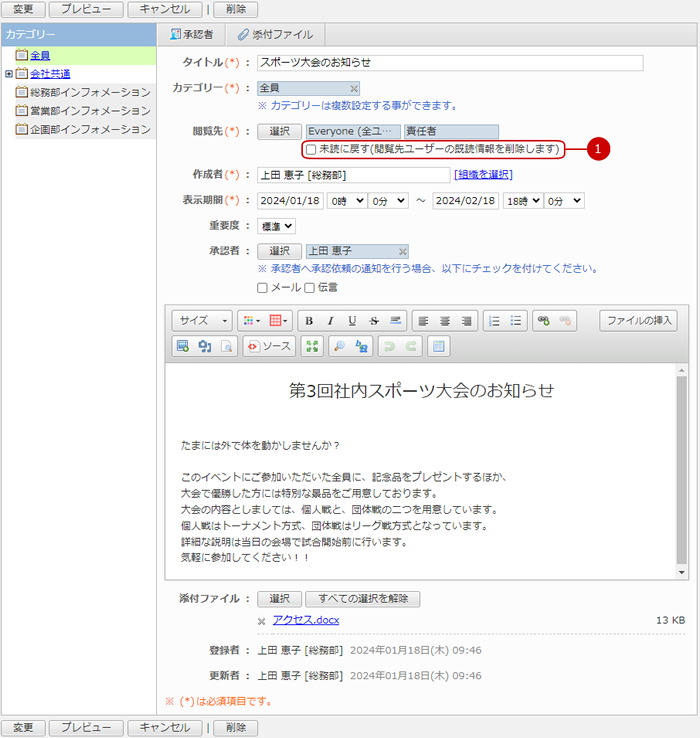Expand the 会社共通 category tree node
This screenshot has height=738, width=700.
tap(9, 74)
